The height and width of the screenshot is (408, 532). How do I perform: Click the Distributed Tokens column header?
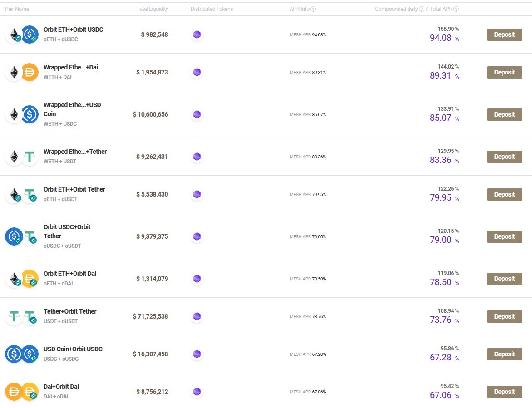point(212,9)
